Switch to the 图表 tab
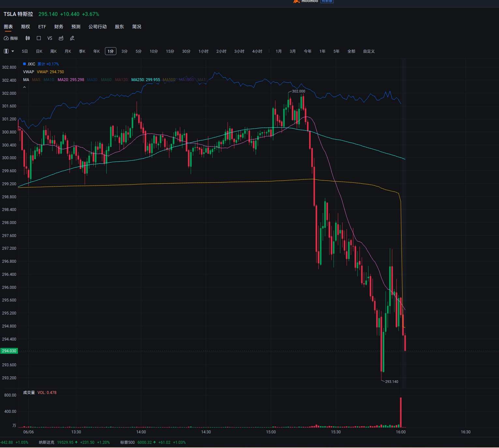This screenshot has width=499, height=448. pyautogui.click(x=8, y=27)
